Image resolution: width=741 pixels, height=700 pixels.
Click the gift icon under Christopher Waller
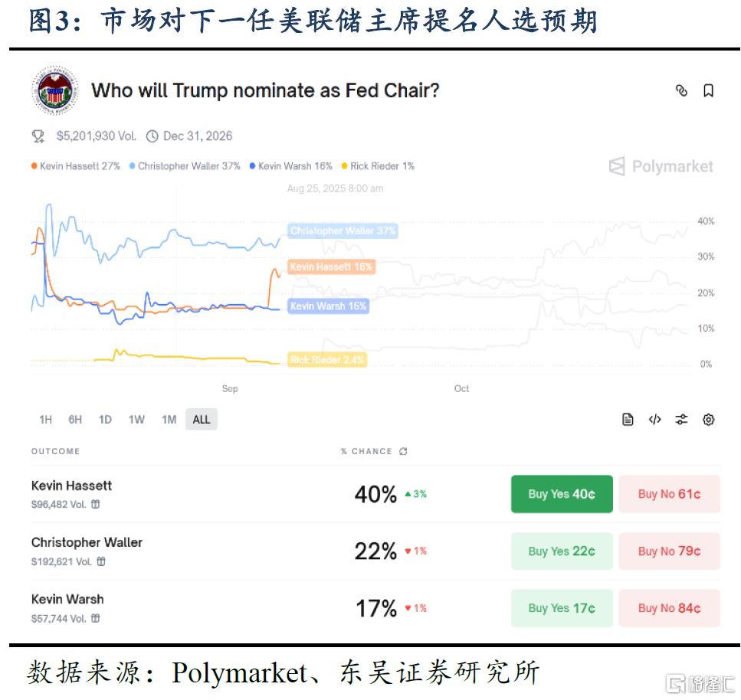point(101,561)
